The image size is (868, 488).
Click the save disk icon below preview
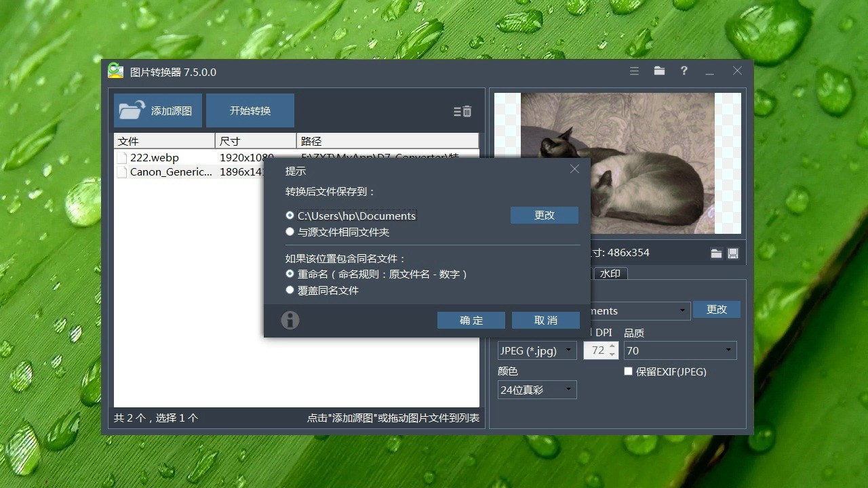tap(733, 253)
